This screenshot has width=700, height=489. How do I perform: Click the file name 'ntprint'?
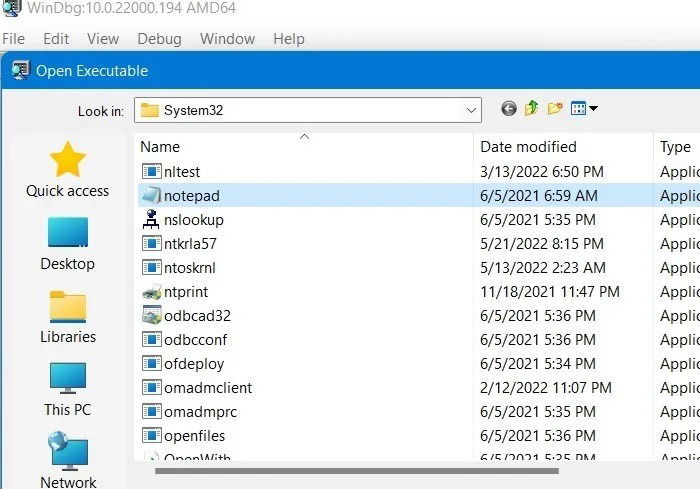click(x=186, y=292)
